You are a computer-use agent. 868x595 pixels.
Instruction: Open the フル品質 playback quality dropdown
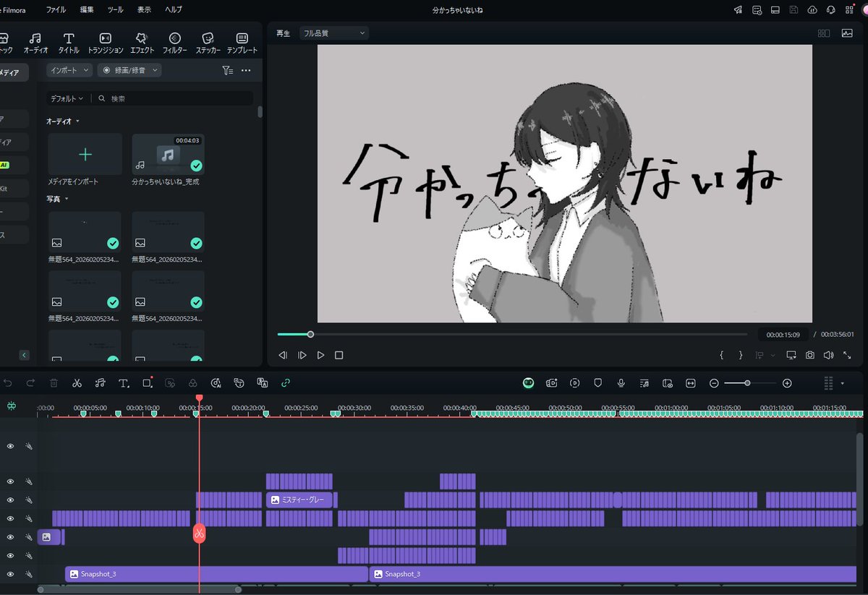click(333, 33)
